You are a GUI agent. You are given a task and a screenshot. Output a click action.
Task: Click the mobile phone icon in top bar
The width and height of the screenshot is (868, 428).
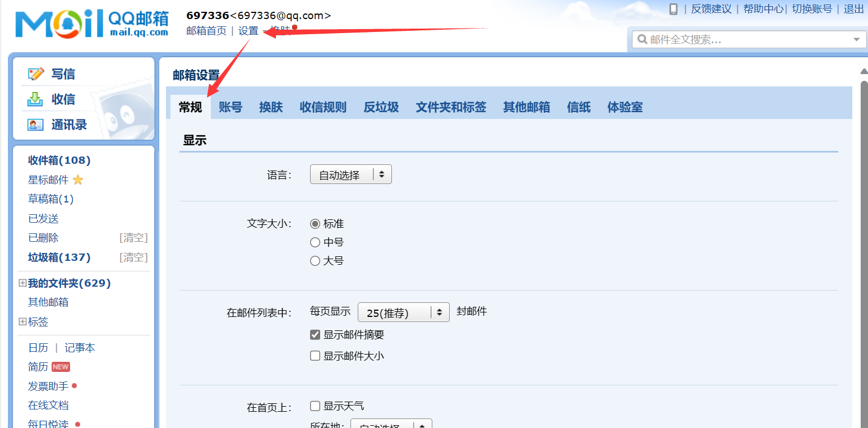tap(673, 9)
